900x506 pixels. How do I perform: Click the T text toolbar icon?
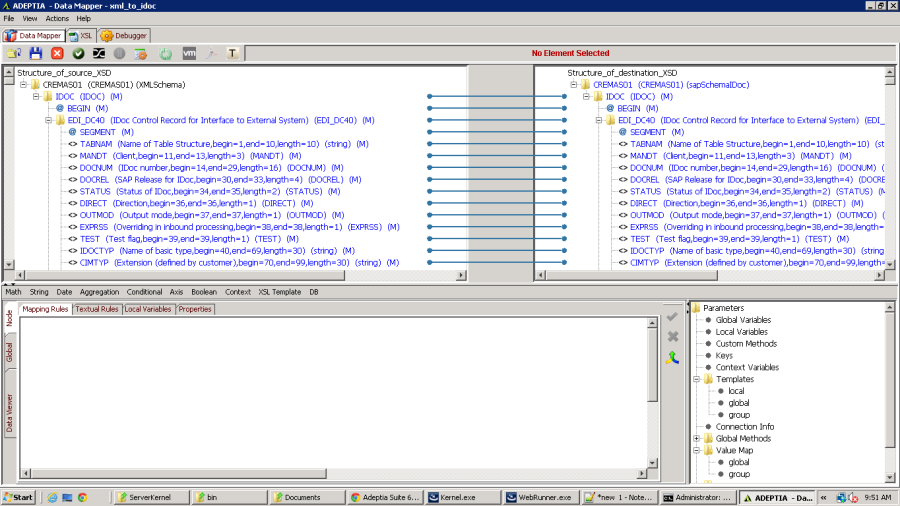coord(232,53)
